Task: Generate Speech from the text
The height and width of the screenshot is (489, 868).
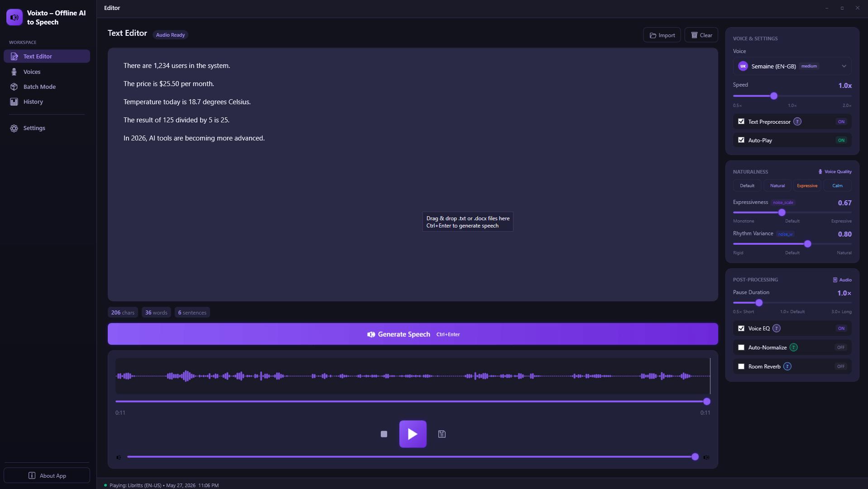Action: click(412, 334)
